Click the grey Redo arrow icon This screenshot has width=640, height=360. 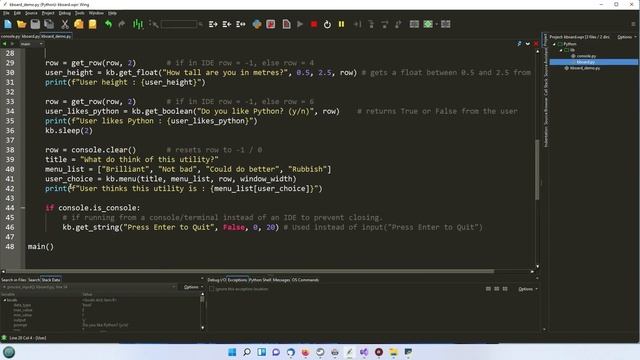[122, 24]
